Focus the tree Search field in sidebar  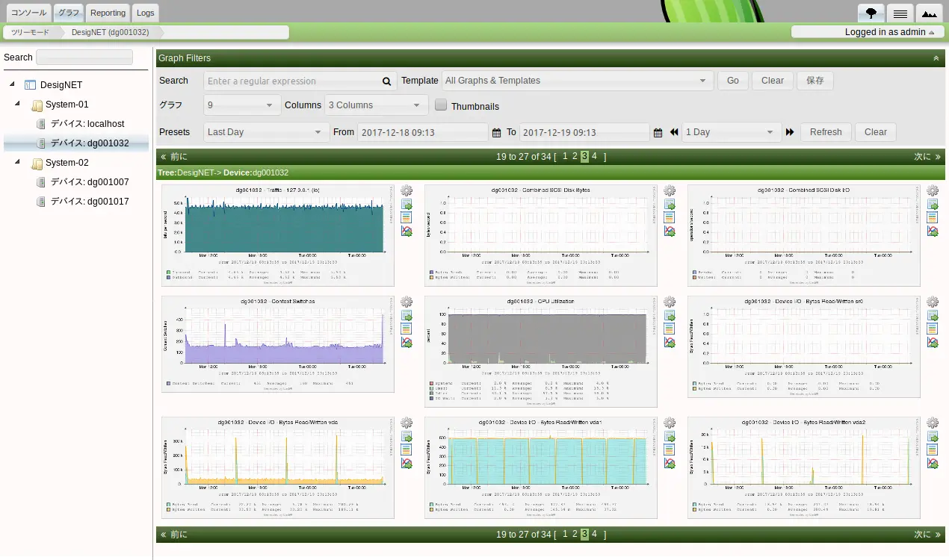(84, 57)
